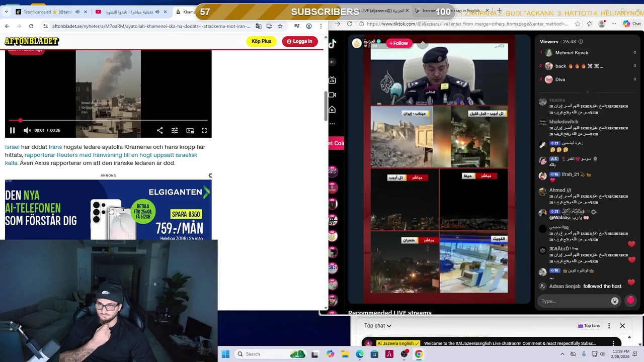Enable picture-in-picture on Aftonbladet video
Image resolution: width=644 pixels, height=362 pixels.
click(190, 130)
